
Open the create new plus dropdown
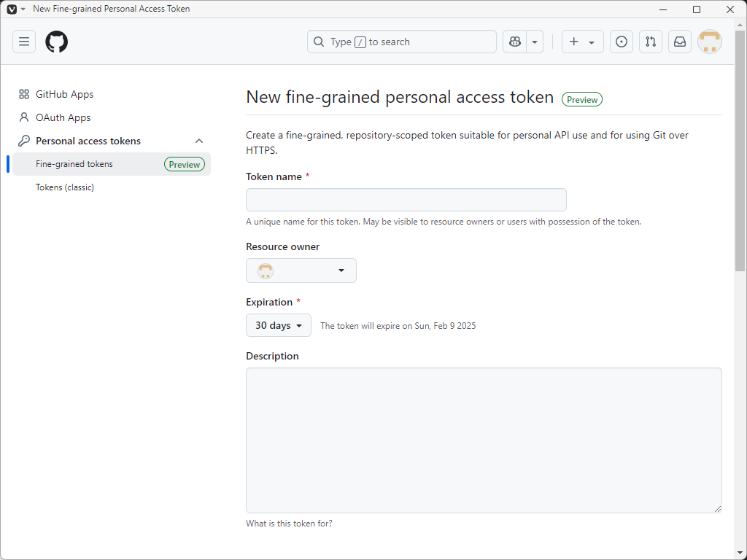point(582,42)
